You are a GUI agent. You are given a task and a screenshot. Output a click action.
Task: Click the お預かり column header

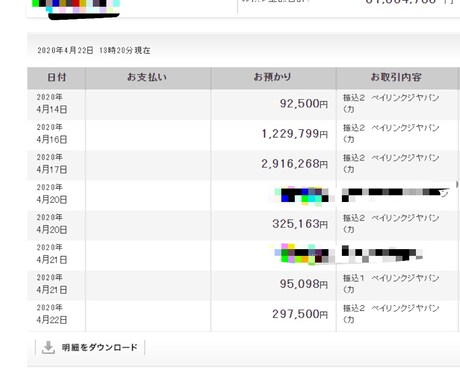273,77
